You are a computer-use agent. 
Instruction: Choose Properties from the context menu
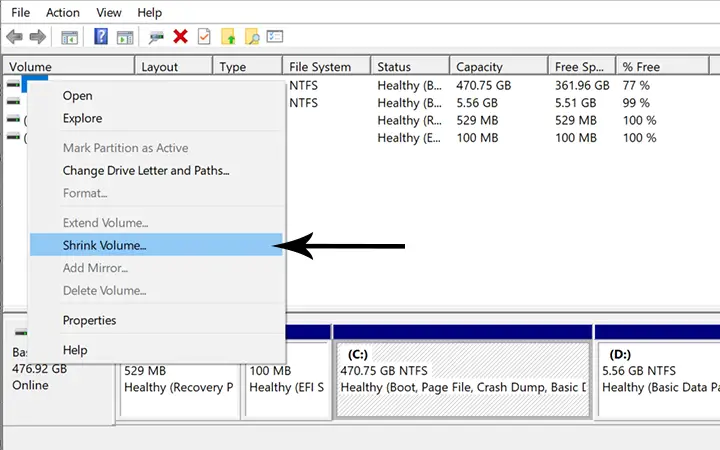point(156,320)
